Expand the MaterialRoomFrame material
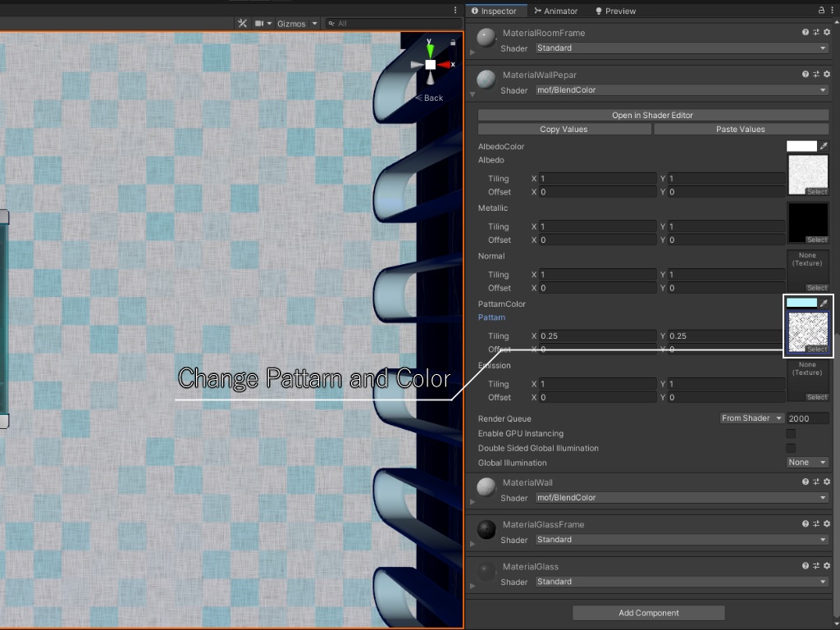The height and width of the screenshot is (630, 840). (472, 52)
